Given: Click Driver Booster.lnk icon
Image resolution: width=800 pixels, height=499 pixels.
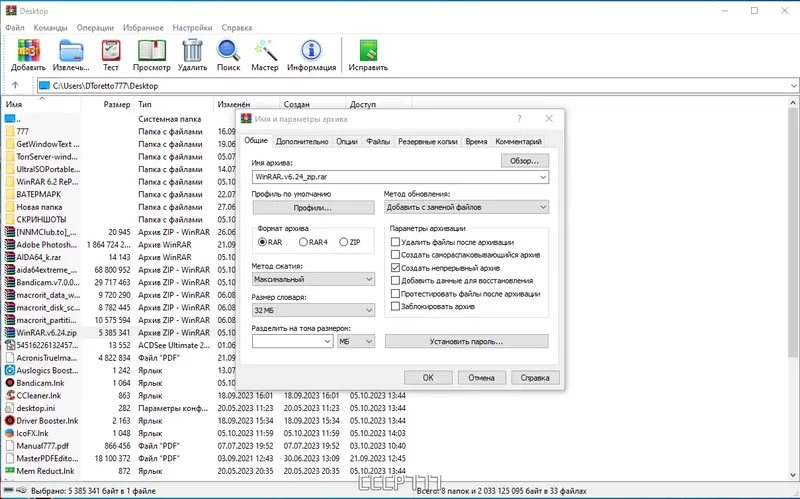Looking at the screenshot, I should tap(10, 420).
